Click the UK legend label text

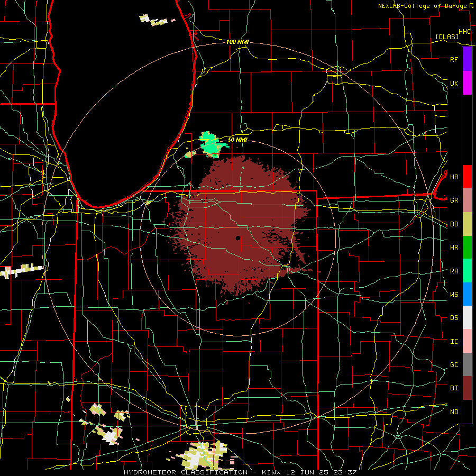454,83
